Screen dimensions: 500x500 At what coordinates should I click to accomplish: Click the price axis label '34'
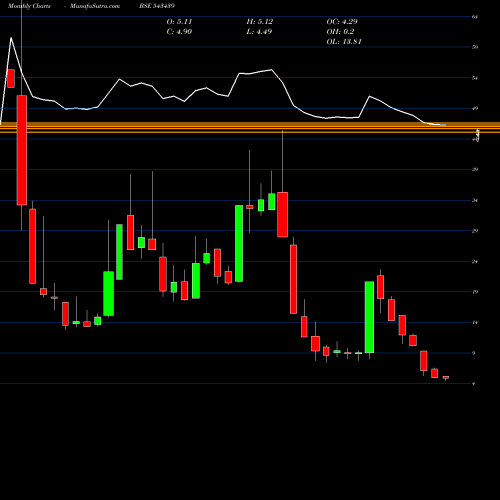[475, 200]
